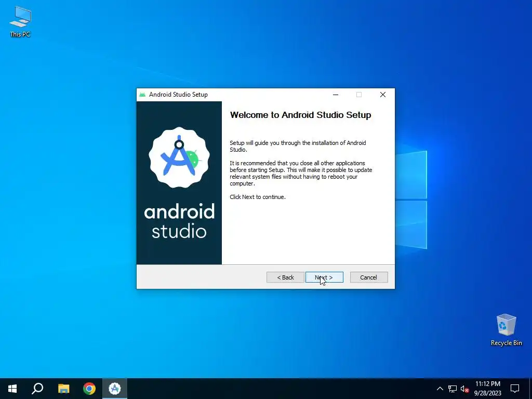Close the Android Studio Setup window
This screenshot has width=532, height=399.
pos(383,95)
